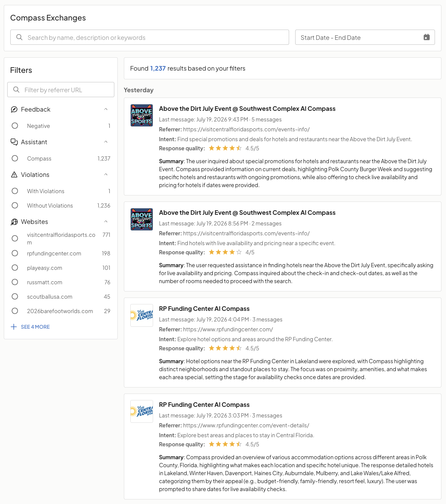Open 3:03 PM RP Funding Center AI Compass title

coord(204,405)
